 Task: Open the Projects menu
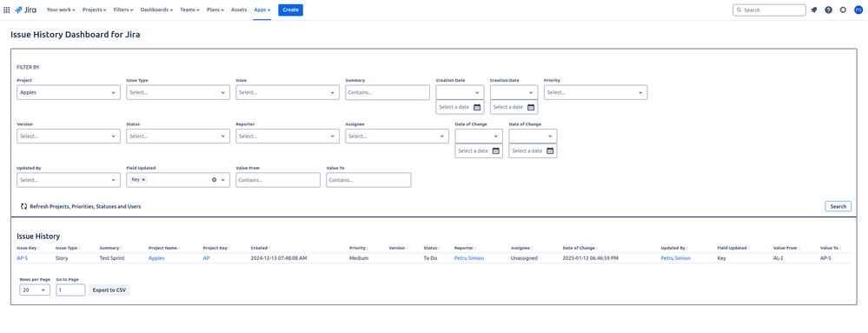point(94,10)
